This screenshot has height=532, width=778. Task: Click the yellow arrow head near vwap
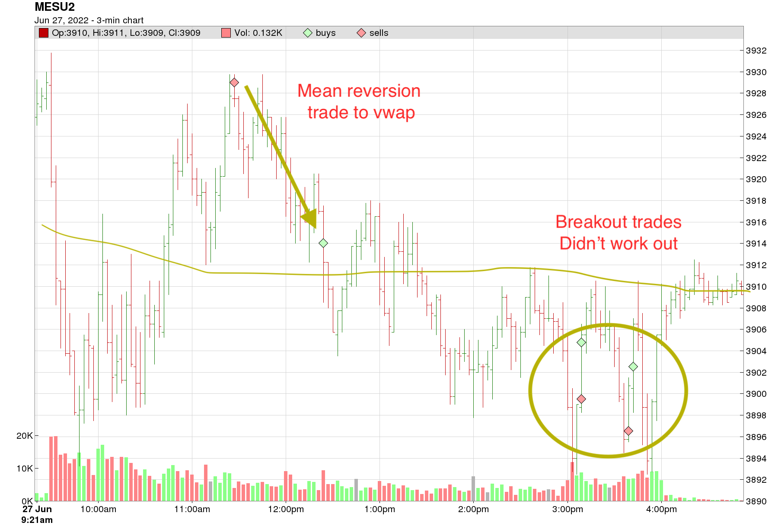(310, 218)
